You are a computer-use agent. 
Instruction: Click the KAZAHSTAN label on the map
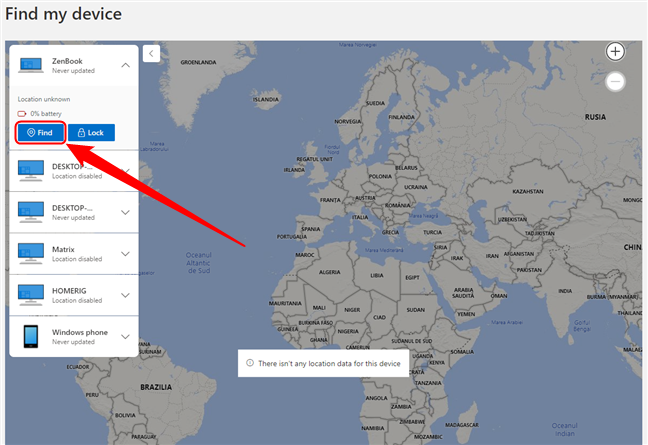point(528,192)
